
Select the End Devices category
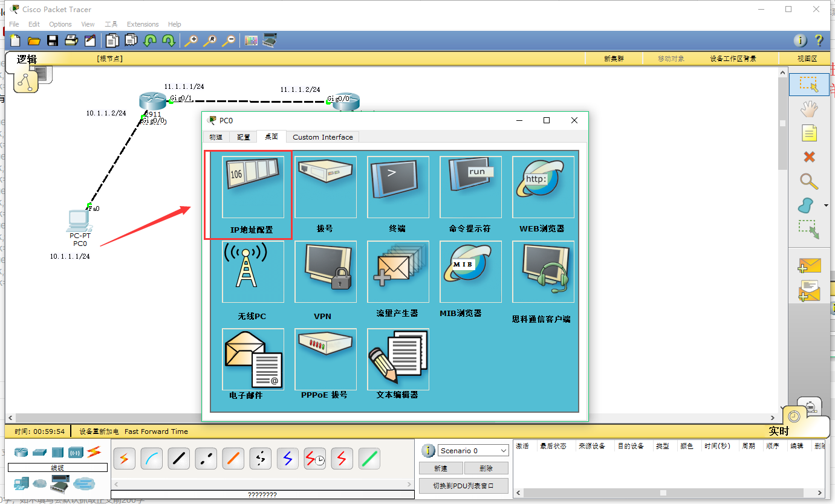click(x=21, y=483)
